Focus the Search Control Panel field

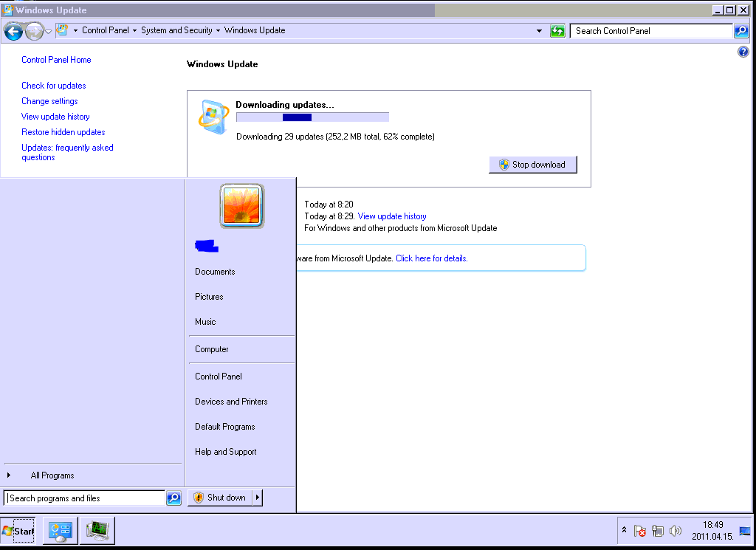[x=651, y=31]
